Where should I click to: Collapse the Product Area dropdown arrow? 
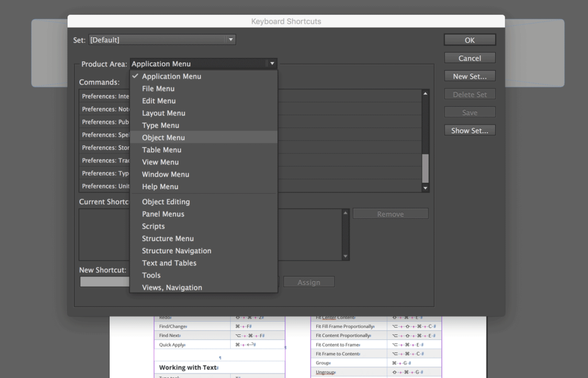click(x=272, y=63)
